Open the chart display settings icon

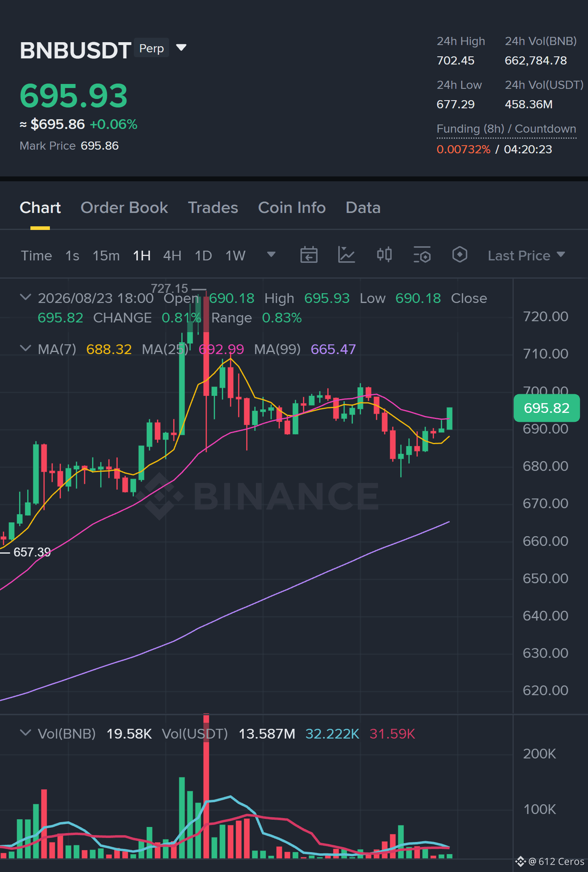click(x=422, y=255)
